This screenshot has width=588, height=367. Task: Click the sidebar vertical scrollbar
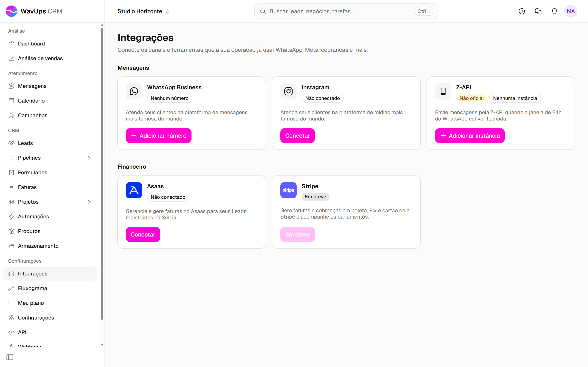point(102,174)
